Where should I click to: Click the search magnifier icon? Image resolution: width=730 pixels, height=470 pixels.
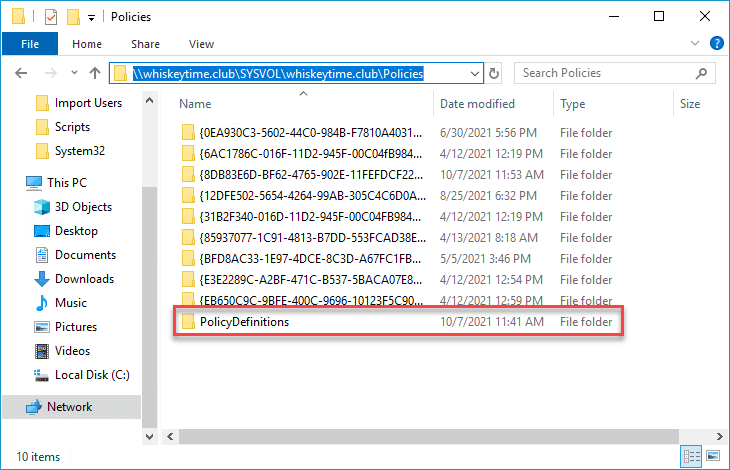click(x=701, y=73)
